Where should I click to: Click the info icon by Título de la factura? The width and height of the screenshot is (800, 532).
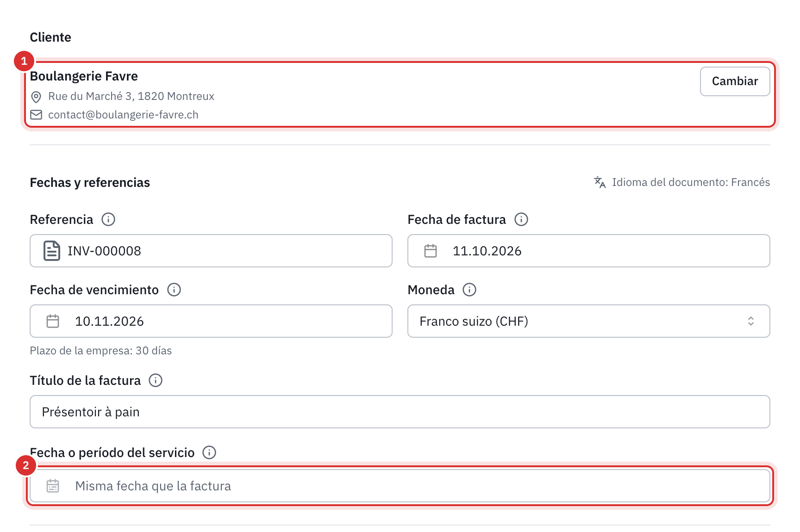[156, 380]
